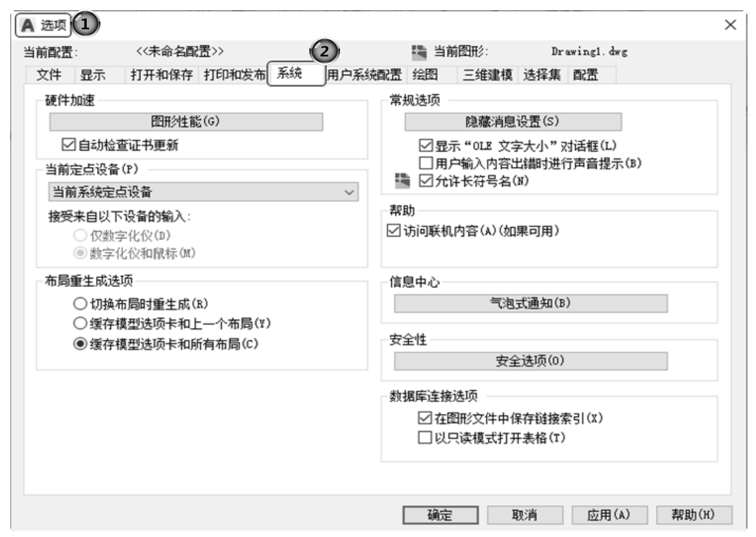
Task: Click the 图形性能(G) button
Action: pos(186,122)
